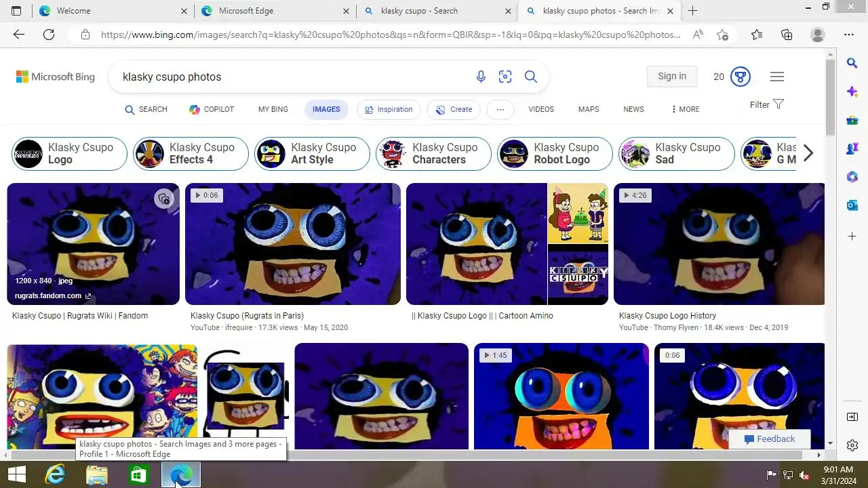Open taskbar clock showing 9:01 AM
The height and width of the screenshot is (488, 868).
(x=837, y=474)
